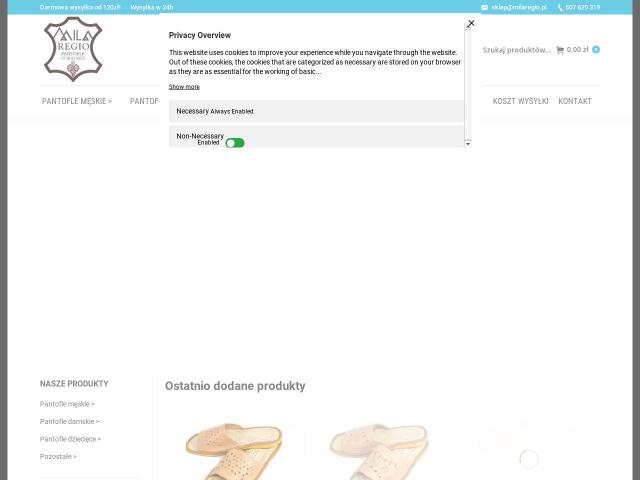Click the phone icon in top bar
Viewport: 640px width, 480px height.
(560, 7)
